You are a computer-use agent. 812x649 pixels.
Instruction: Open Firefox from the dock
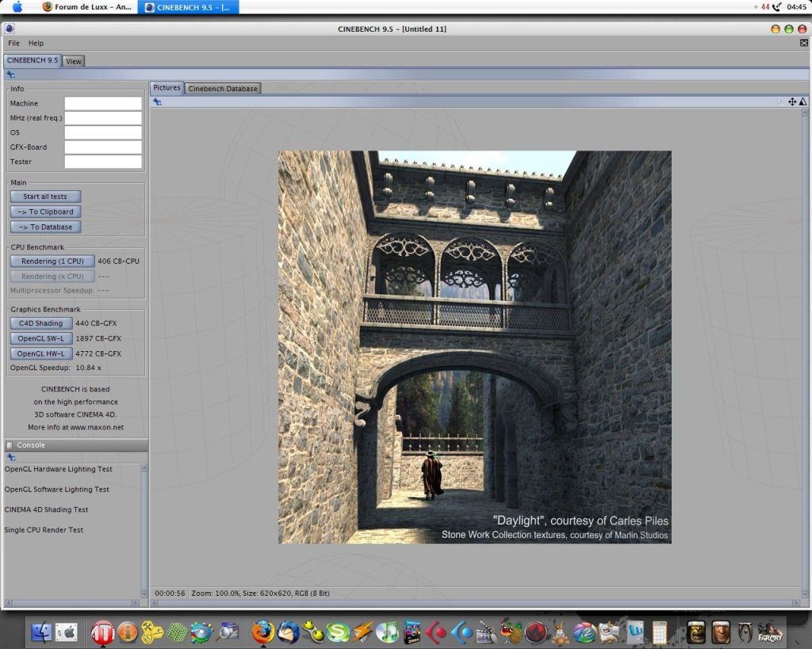[263, 632]
